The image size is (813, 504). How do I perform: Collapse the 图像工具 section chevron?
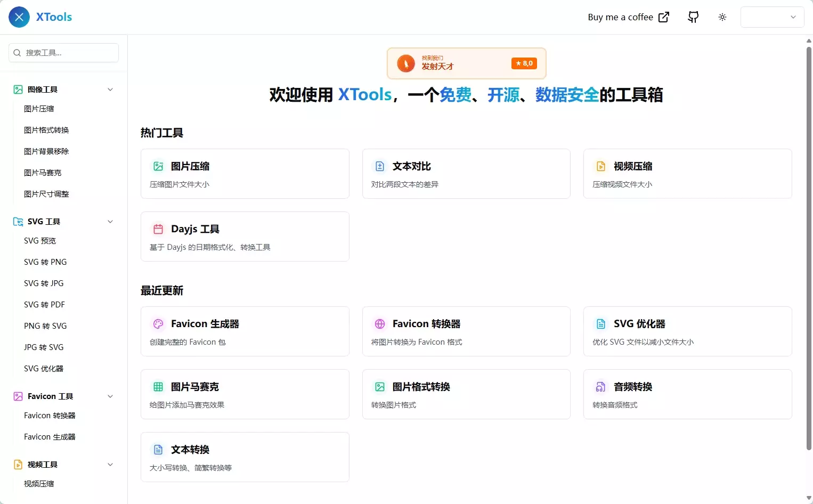(110, 90)
